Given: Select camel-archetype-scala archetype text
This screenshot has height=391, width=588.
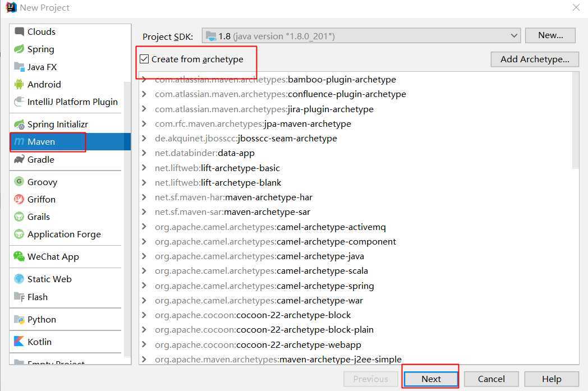Looking at the screenshot, I should (x=322, y=270).
